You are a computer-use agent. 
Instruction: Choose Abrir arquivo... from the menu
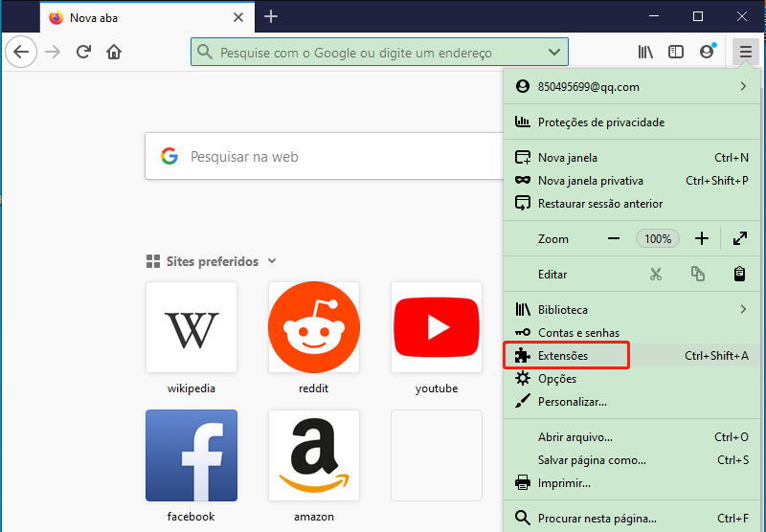pyautogui.click(x=632, y=437)
